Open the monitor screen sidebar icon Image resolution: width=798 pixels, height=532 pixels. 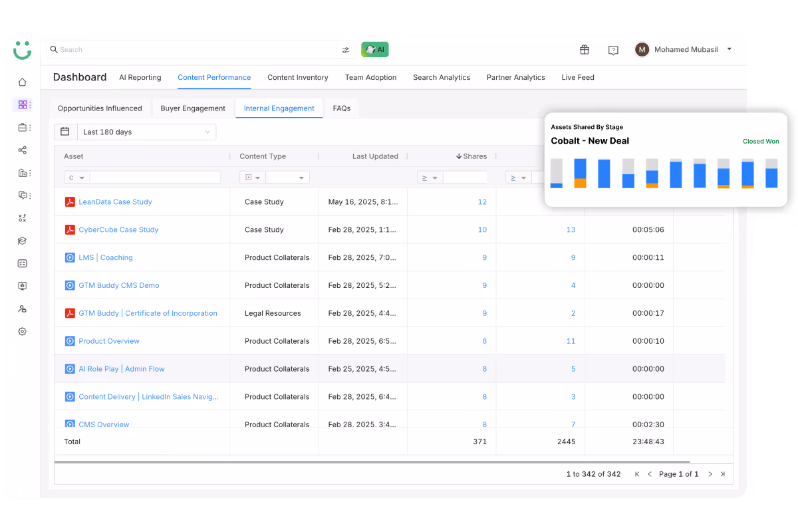click(22, 286)
